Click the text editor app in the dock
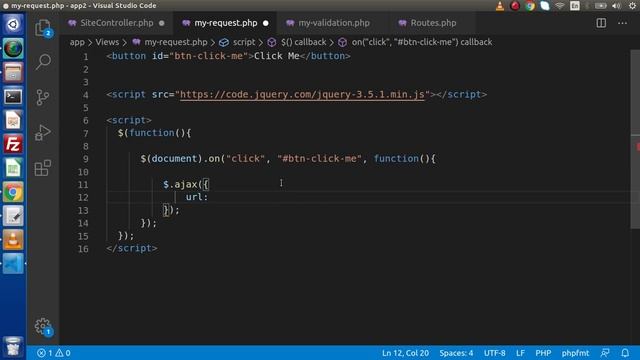This screenshot has height=360, width=640. tap(13, 216)
